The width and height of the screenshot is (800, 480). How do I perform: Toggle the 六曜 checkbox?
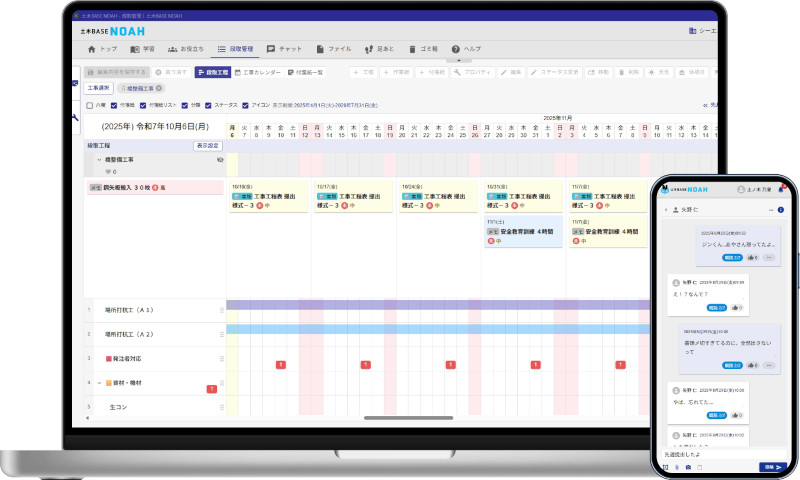(x=90, y=104)
